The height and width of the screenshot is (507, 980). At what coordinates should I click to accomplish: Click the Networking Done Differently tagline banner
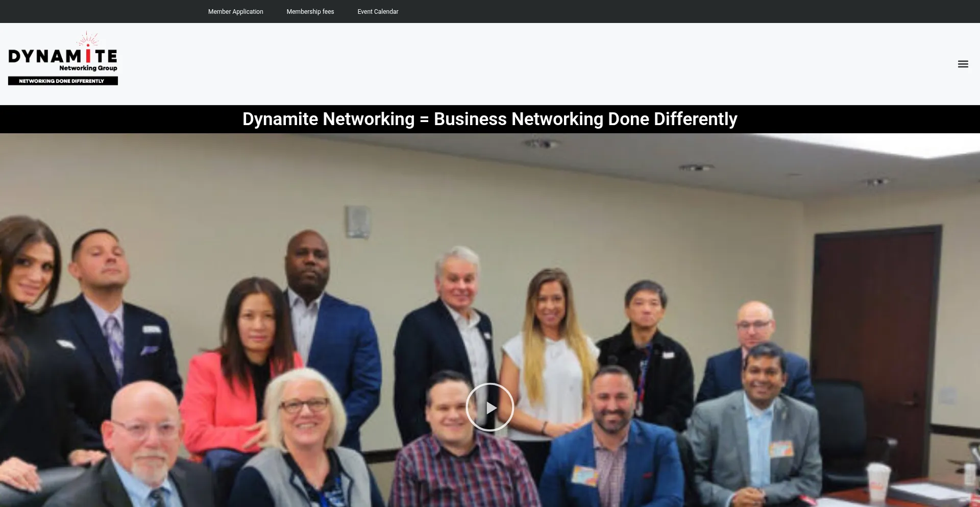coord(63,81)
